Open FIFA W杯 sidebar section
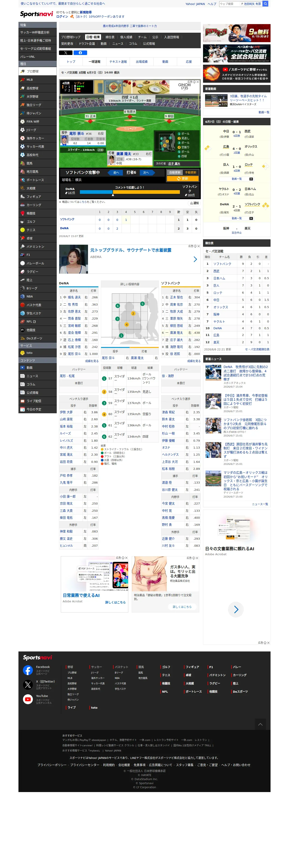The image size is (289, 868). click(37, 122)
